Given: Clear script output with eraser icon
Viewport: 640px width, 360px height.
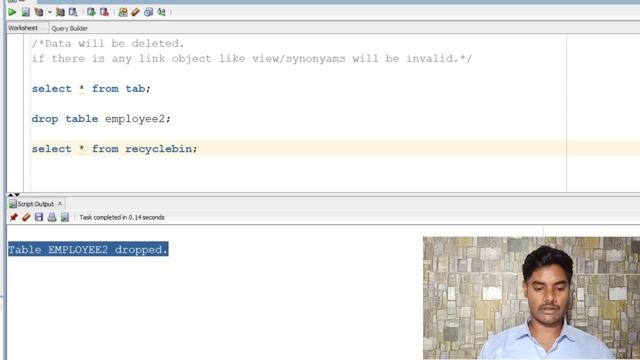Looking at the screenshot, I should click(26, 217).
